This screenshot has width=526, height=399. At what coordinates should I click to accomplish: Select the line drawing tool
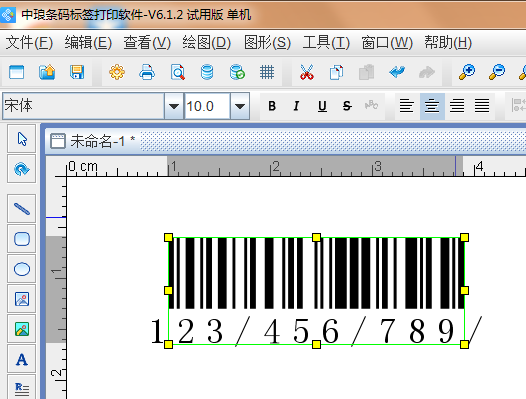pos(22,208)
